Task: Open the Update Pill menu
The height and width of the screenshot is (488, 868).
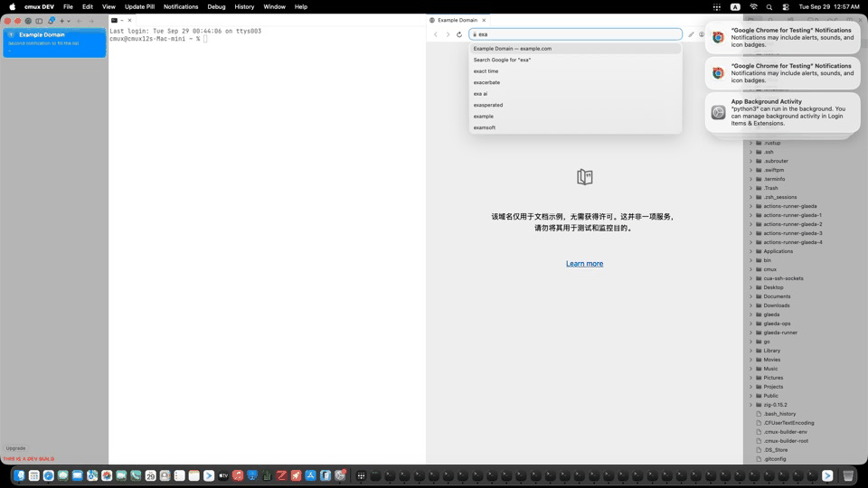Action: tap(139, 6)
